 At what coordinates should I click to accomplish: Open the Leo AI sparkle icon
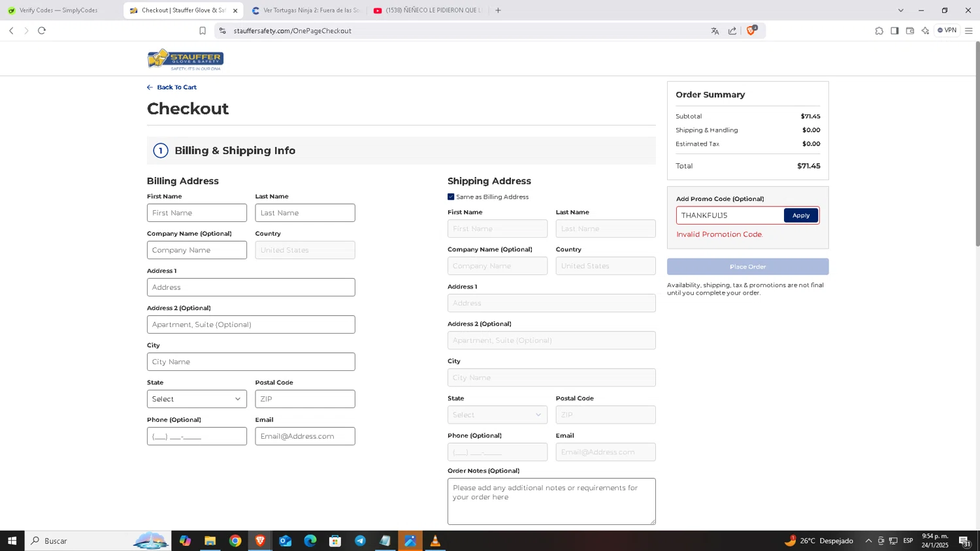(x=925, y=31)
